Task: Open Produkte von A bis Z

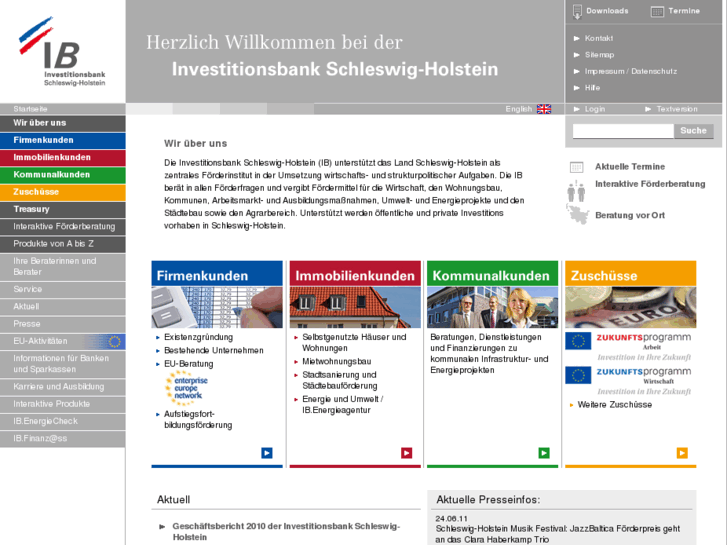Action: tap(63, 244)
